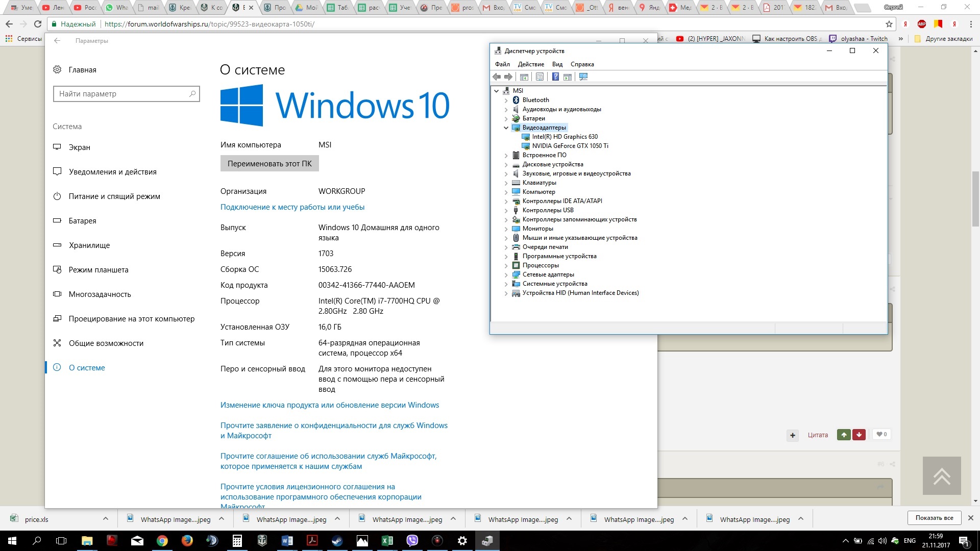Image resolution: width=980 pixels, height=551 pixels.
Task: Open Excel from the Windows taskbar
Action: click(x=387, y=540)
